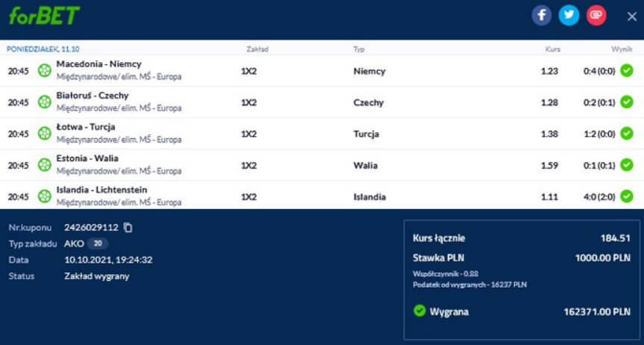The width and height of the screenshot is (644, 345).
Task: Click football icon for Estonia - Walia
Action: (x=45, y=165)
